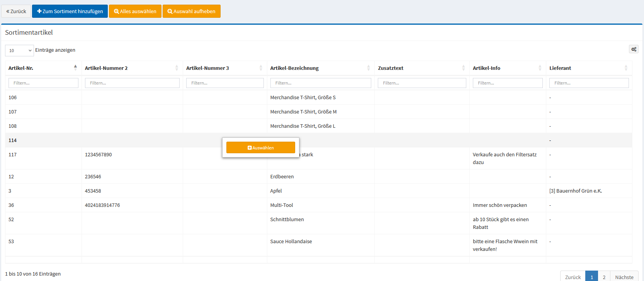Click Nächste pagination link

pyautogui.click(x=624, y=277)
